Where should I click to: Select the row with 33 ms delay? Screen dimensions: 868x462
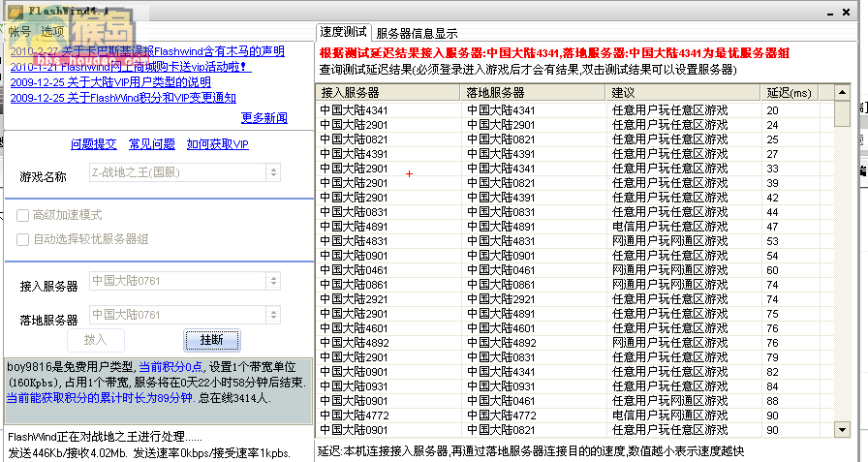(574, 169)
